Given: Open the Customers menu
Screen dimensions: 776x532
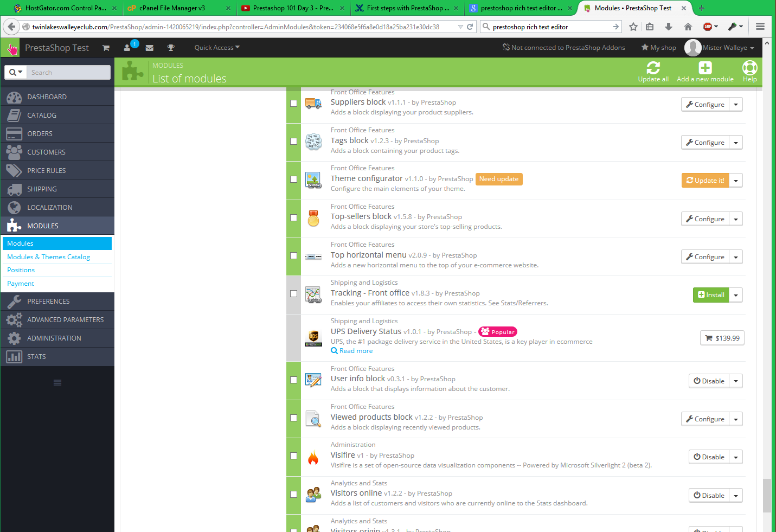Looking at the screenshot, I should [x=57, y=152].
